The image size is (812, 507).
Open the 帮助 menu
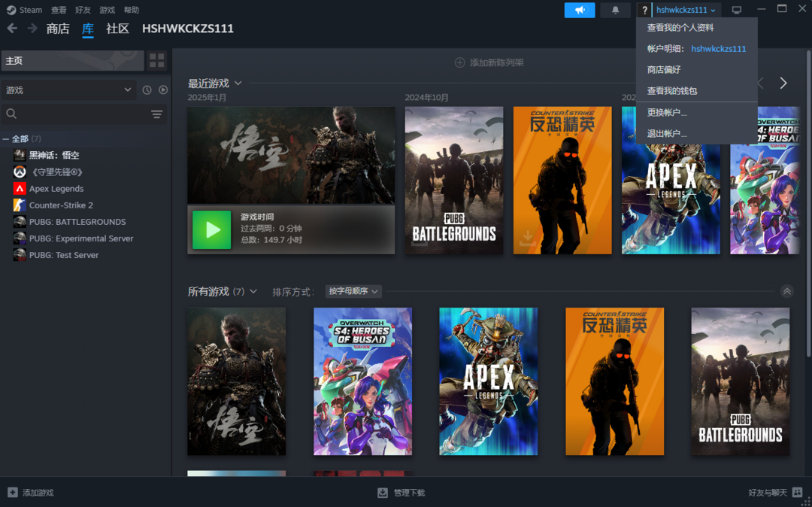point(132,10)
